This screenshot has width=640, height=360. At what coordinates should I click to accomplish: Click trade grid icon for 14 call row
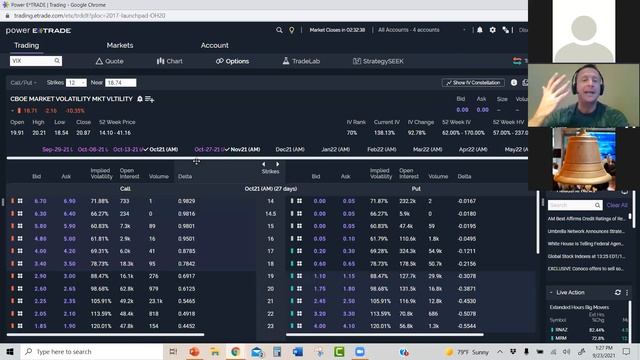click(x=20, y=201)
